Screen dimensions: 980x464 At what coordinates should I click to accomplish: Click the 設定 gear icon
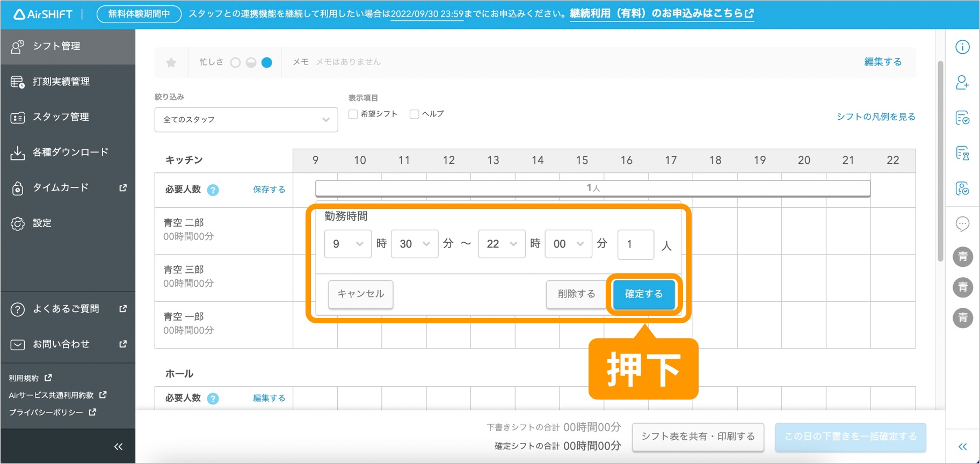pyautogui.click(x=18, y=223)
